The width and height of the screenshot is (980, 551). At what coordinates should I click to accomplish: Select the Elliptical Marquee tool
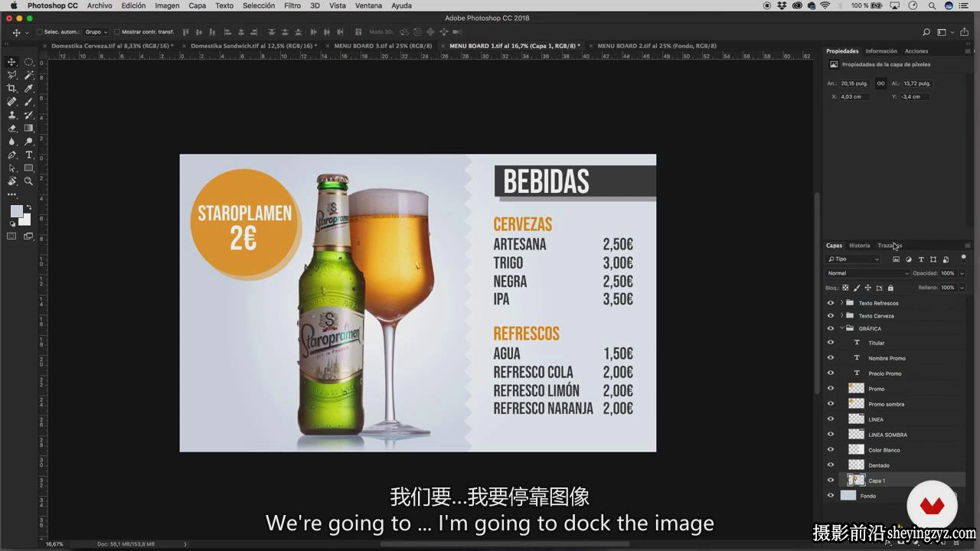(28, 62)
